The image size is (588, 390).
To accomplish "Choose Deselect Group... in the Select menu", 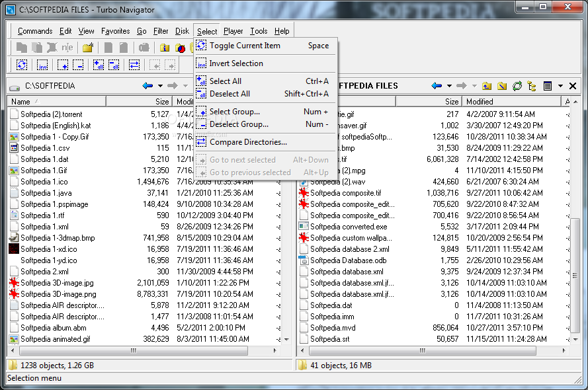I will click(265, 124).
